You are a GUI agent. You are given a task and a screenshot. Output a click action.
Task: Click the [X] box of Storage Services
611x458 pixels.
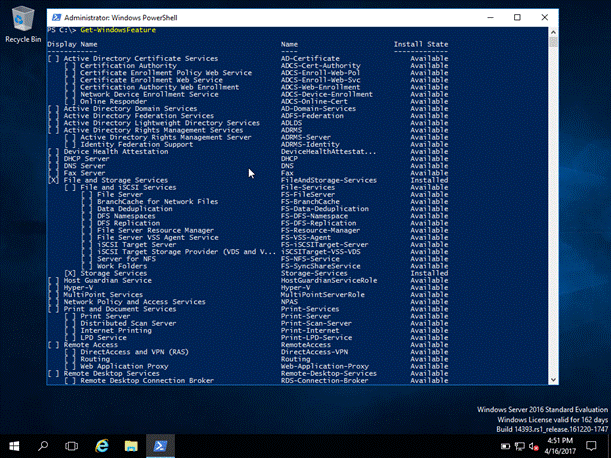(70, 273)
